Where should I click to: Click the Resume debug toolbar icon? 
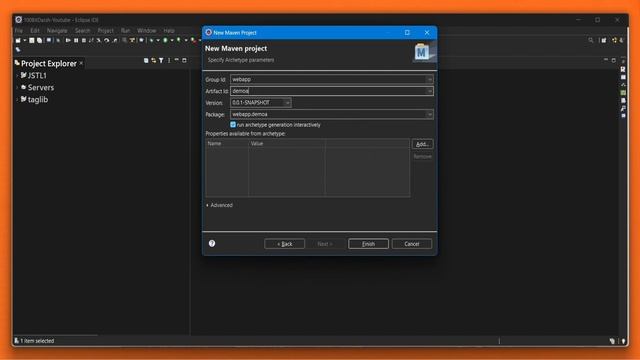tap(68, 40)
